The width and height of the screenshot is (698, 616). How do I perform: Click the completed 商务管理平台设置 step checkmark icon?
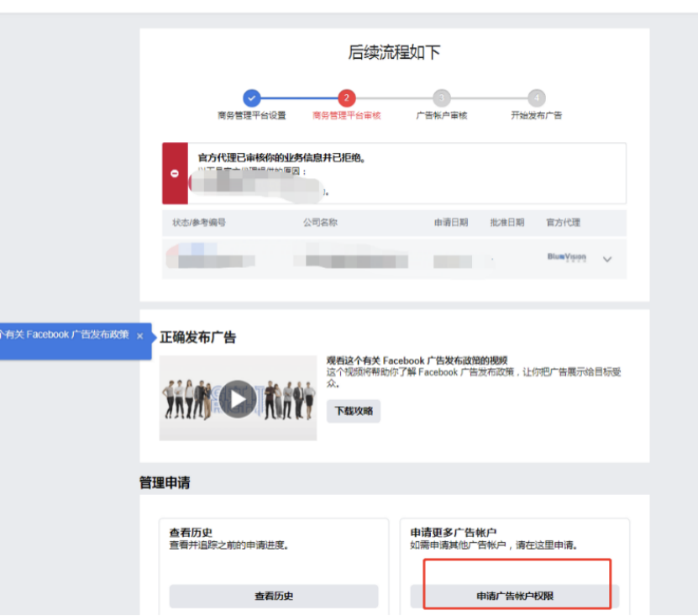[x=252, y=97]
